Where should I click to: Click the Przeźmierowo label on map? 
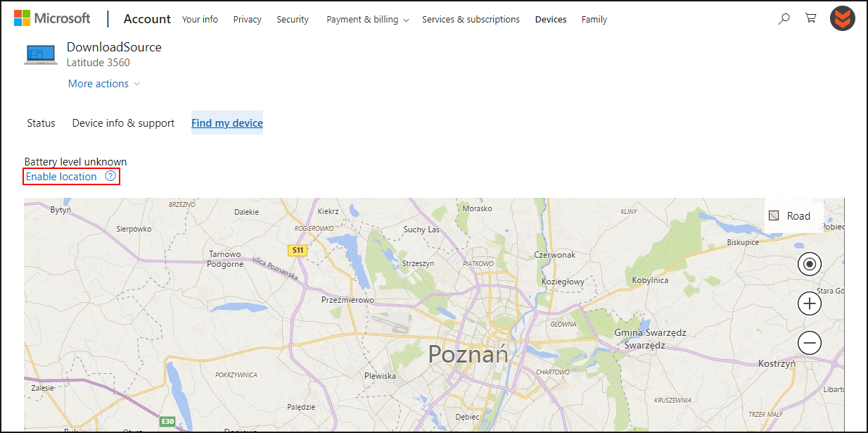347,300
